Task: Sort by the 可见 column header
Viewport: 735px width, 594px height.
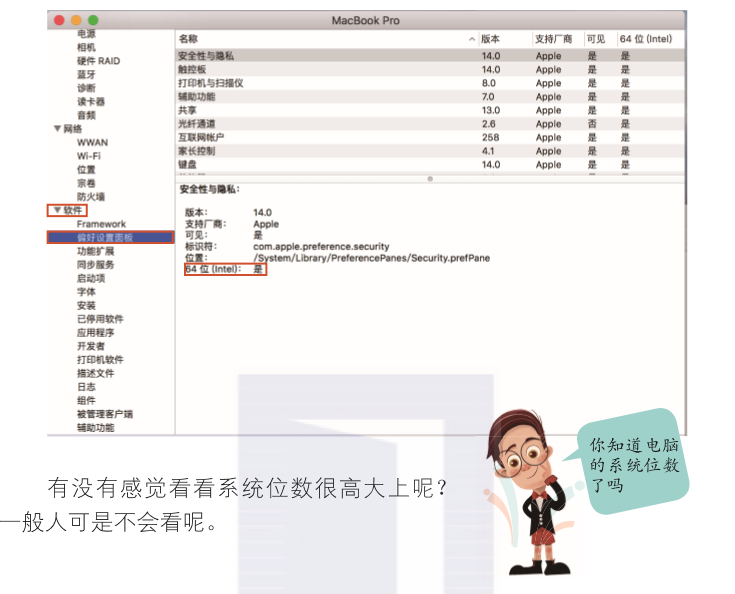Action: (596, 39)
